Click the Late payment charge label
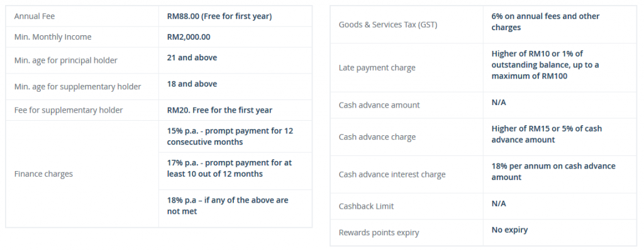Screen dimensions: 644x251 click(x=377, y=68)
